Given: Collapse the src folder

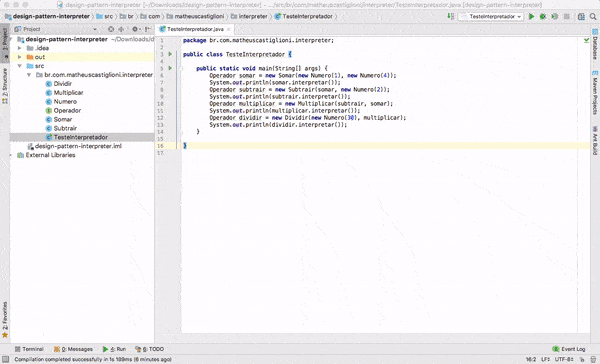Looking at the screenshot, I should click(19, 66).
